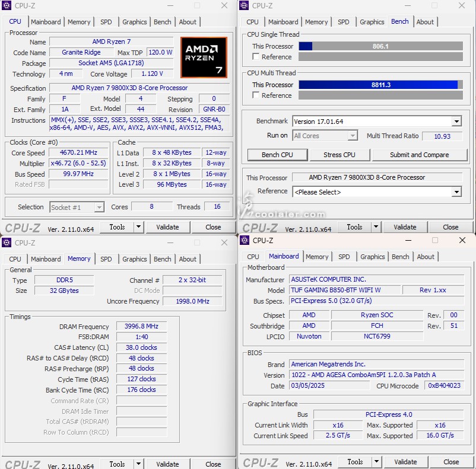Click the Bench CPU button
This screenshot has width=476, height=469.
pyautogui.click(x=277, y=155)
